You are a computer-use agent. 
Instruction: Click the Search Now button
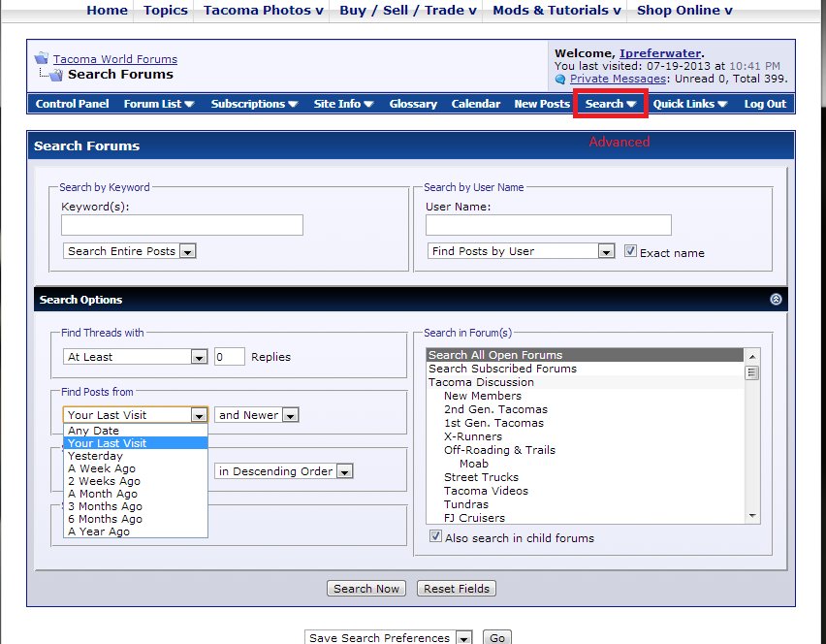click(x=366, y=588)
